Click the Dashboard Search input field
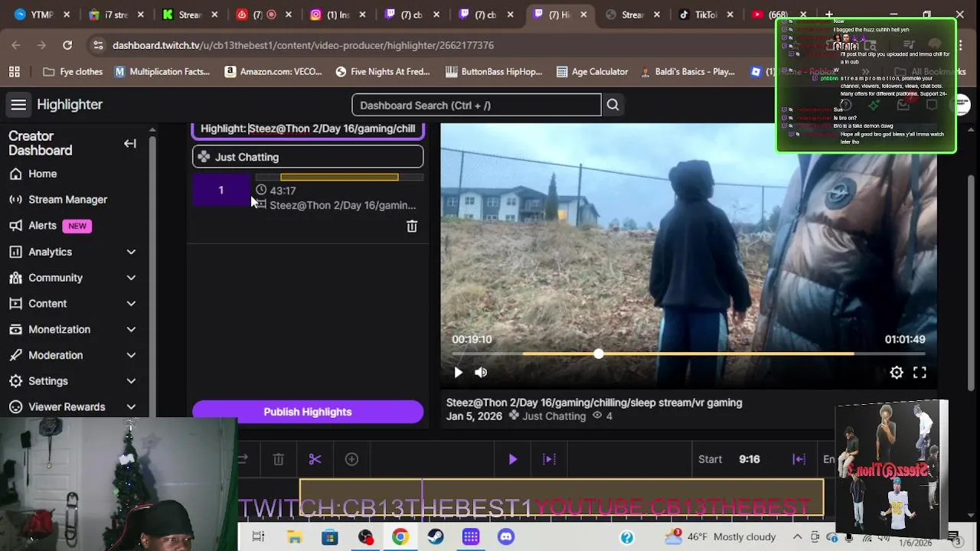 pyautogui.click(x=476, y=105)
